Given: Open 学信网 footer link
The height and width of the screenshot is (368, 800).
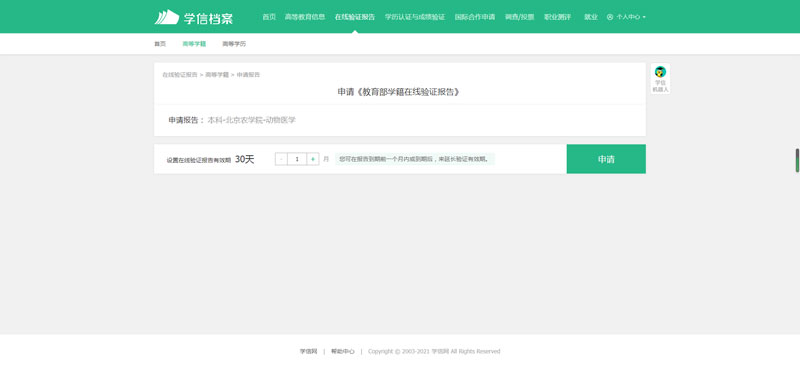Looking at the screenshot, I should point(308,351).
